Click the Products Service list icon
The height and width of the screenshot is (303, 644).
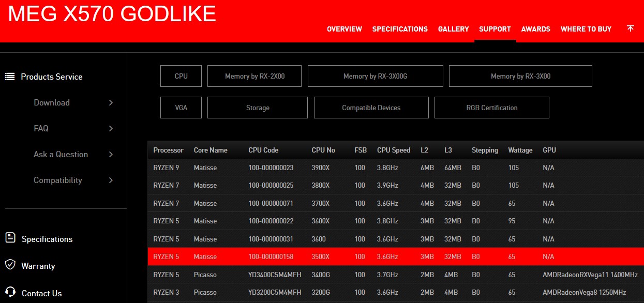coord(10,77)
